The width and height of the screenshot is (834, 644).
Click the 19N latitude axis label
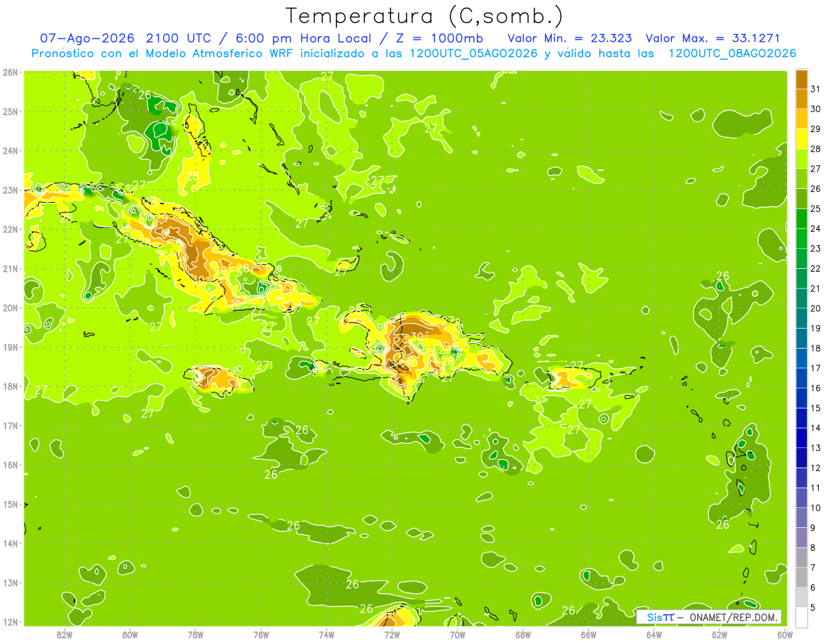10,347
